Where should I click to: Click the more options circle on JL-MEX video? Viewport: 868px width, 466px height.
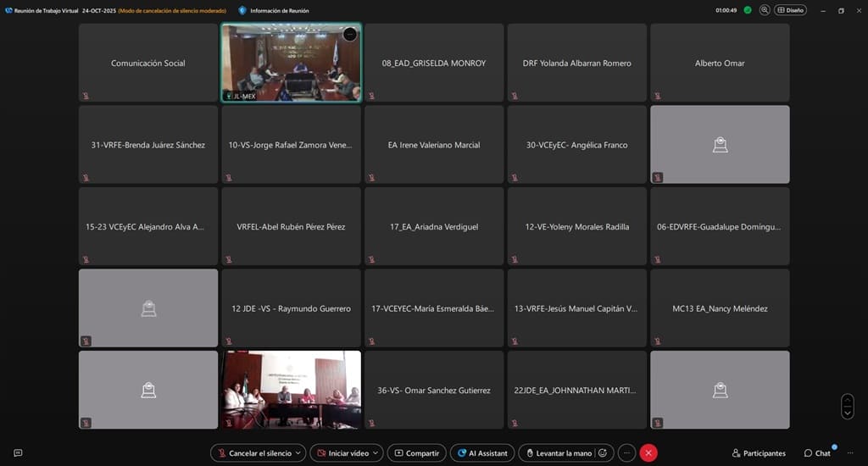coord(350,35)
